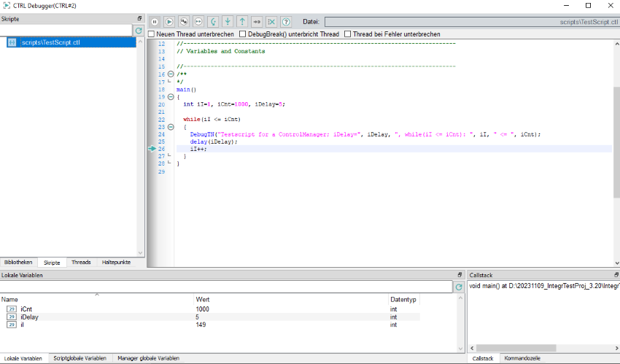The height and width of the screenshot is (364, 620).
Task: Click the pause thread button in toolbar
Action: pos(155,22)
